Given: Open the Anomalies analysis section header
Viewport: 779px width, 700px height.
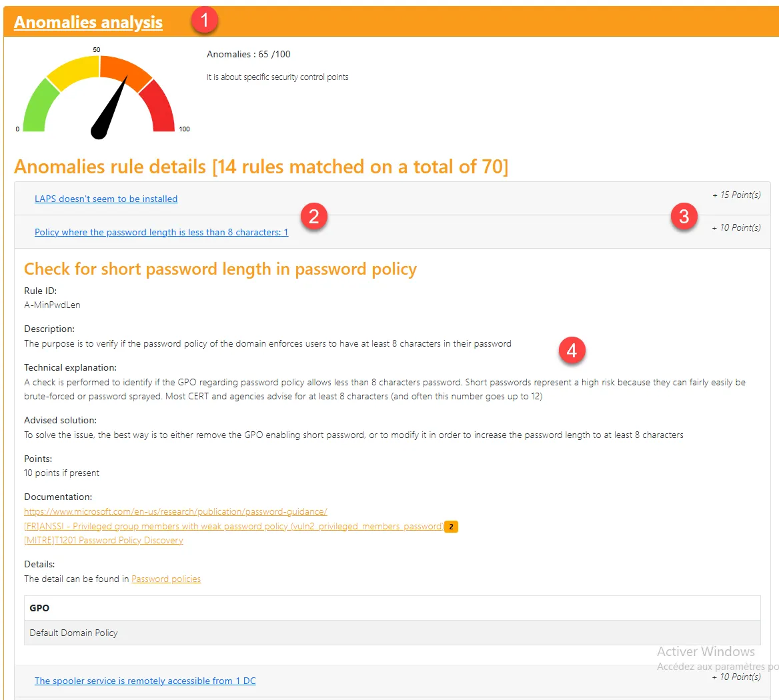Looking at the screenshot, I should tap(88, 22).
